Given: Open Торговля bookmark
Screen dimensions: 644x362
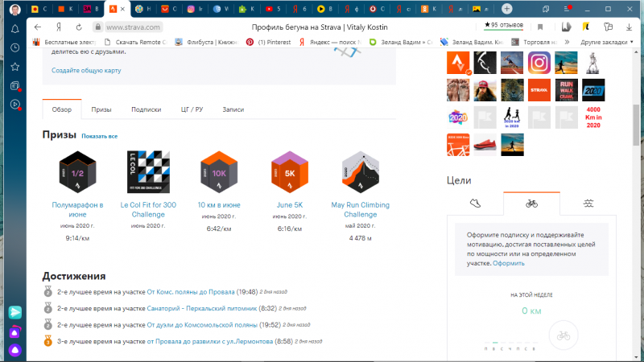Looking at the screenshot, I should click(534, 42).
